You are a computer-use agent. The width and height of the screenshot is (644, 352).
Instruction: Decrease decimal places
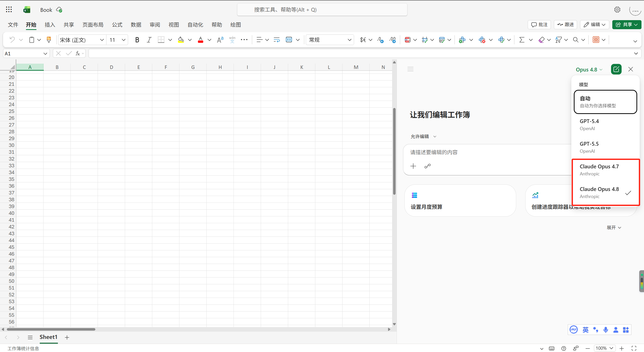pos(380,40)
